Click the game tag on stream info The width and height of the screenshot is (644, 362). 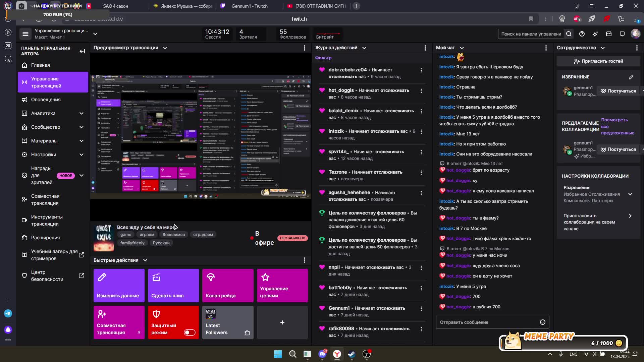pos(126,235)
